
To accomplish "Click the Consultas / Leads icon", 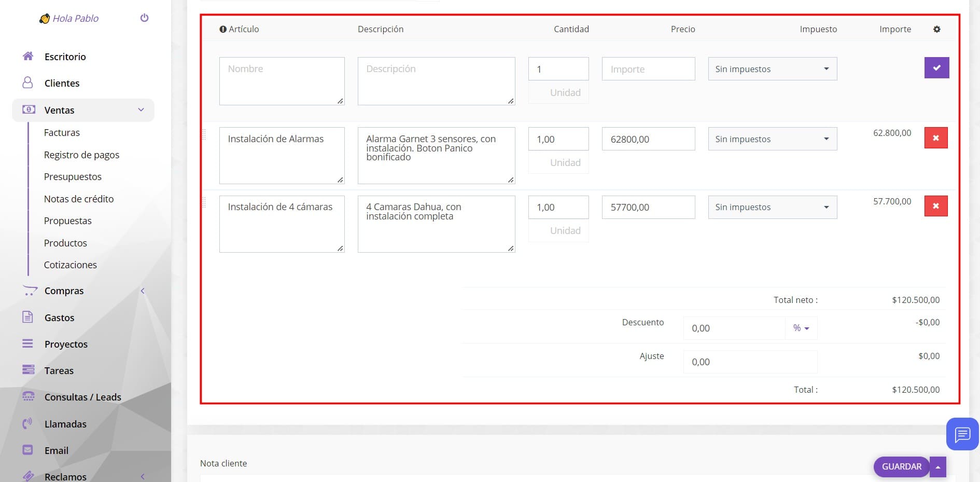I will [29, 396].
